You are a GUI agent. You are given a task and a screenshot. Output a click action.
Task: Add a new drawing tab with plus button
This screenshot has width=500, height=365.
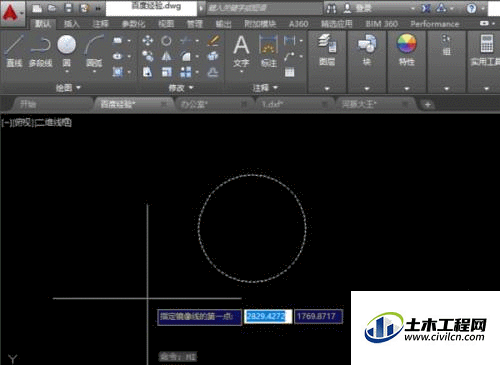point(427,105)
